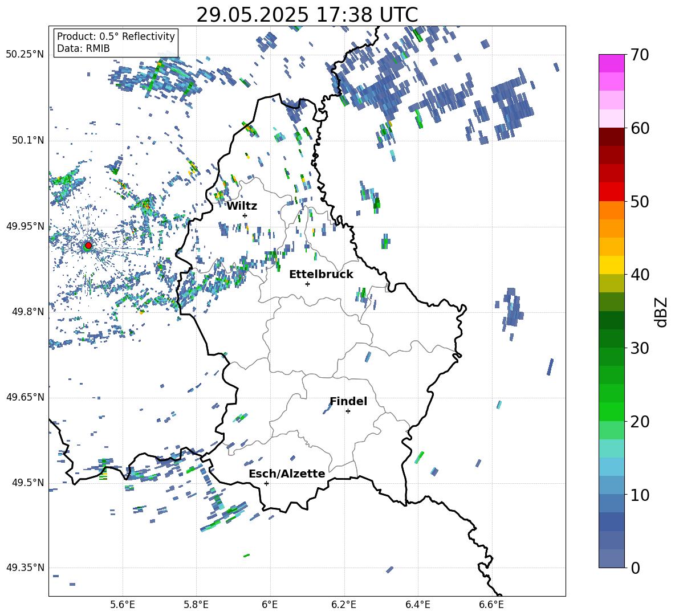Image resolution: width=675 pixels, height=616 pixels.
Task: Click the 'Esch/Alzette' city label
Action: tap(287, 474)
